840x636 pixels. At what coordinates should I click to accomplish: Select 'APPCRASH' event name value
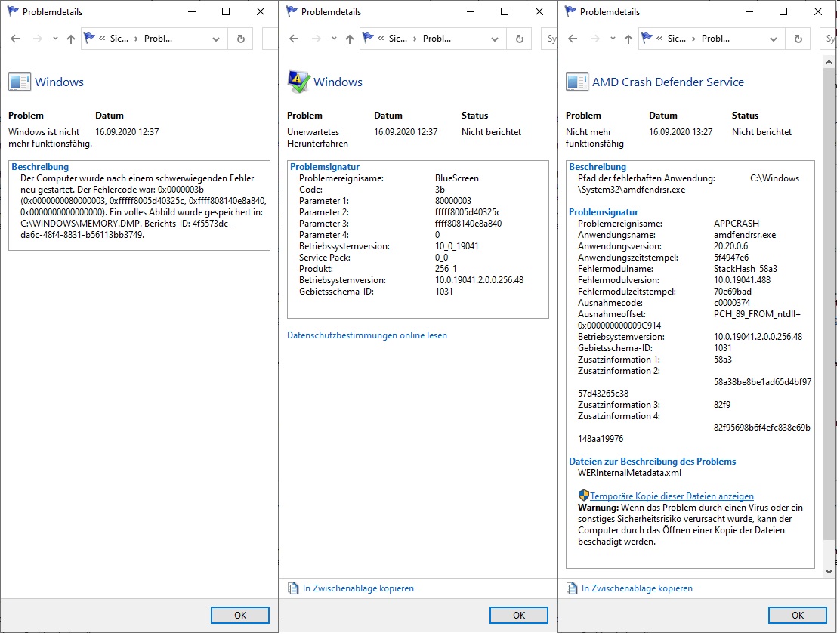coord(736,224)
